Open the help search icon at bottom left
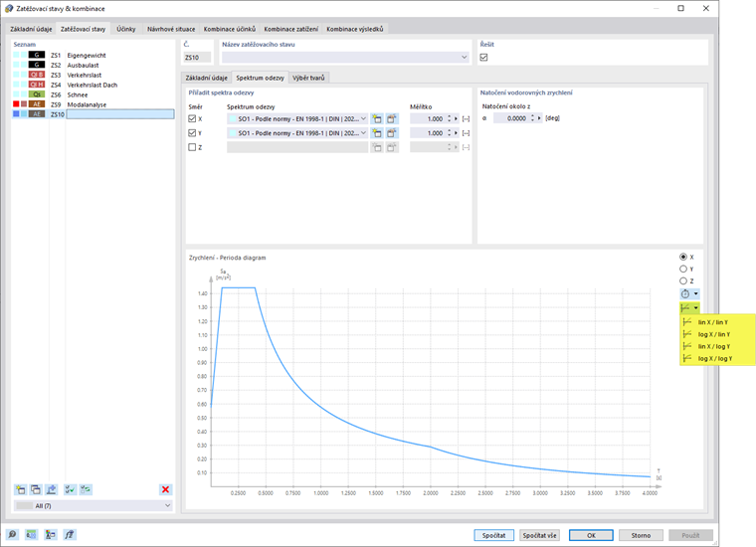This screenshot has width=756, height=547. [13, 534]
